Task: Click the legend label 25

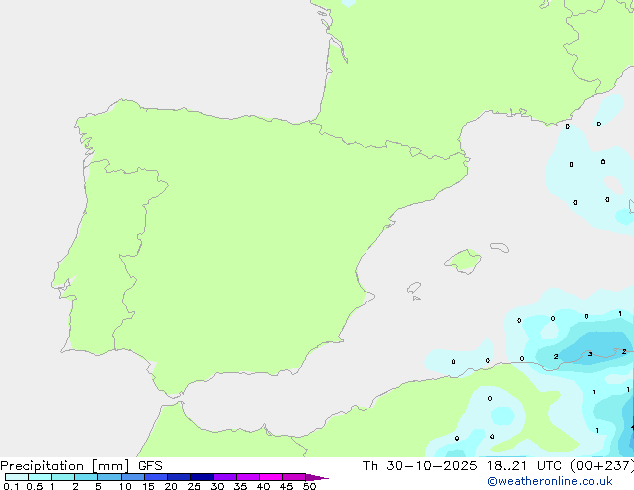Action: coord(194,486)
